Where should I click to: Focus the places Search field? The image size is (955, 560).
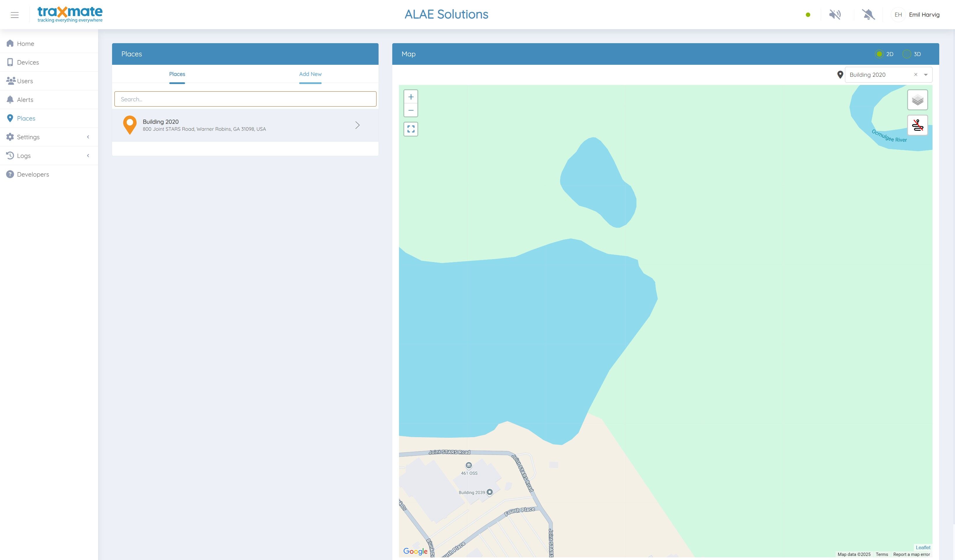pos(245,99)
